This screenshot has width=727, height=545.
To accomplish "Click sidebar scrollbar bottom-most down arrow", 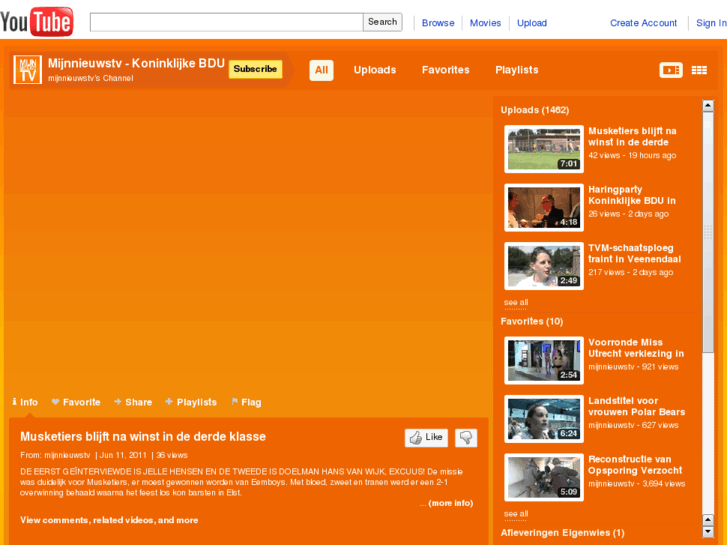I will (708, 532).
